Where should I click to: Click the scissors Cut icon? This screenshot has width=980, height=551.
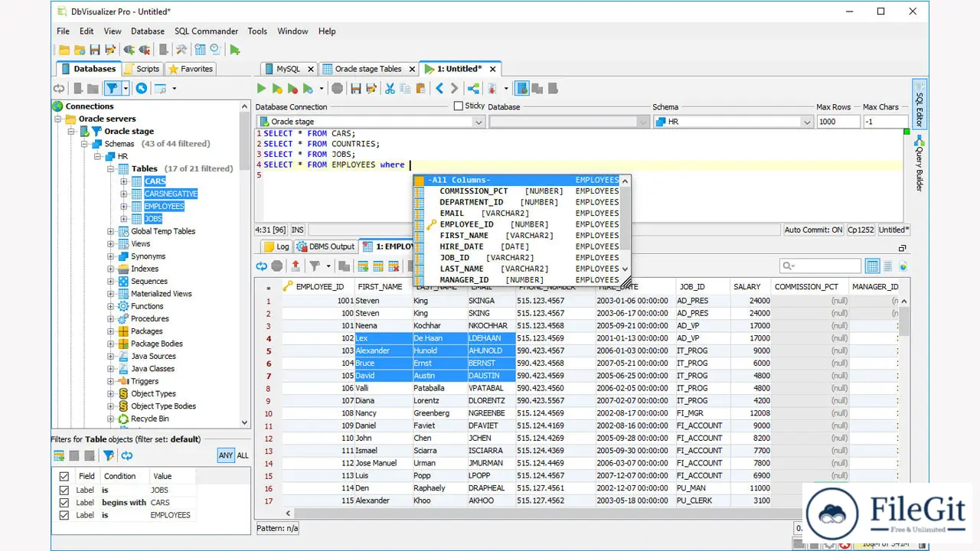[390, 89]
